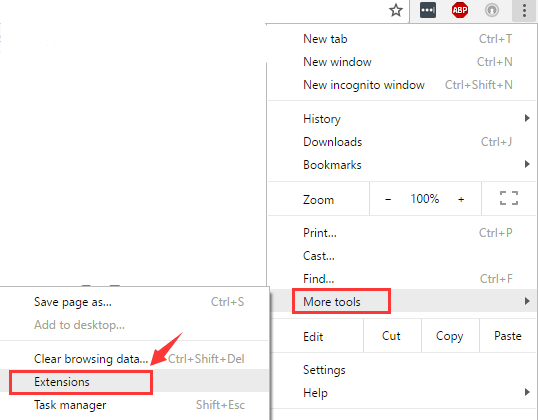Increase zoom with the plus button

[461, 199]
